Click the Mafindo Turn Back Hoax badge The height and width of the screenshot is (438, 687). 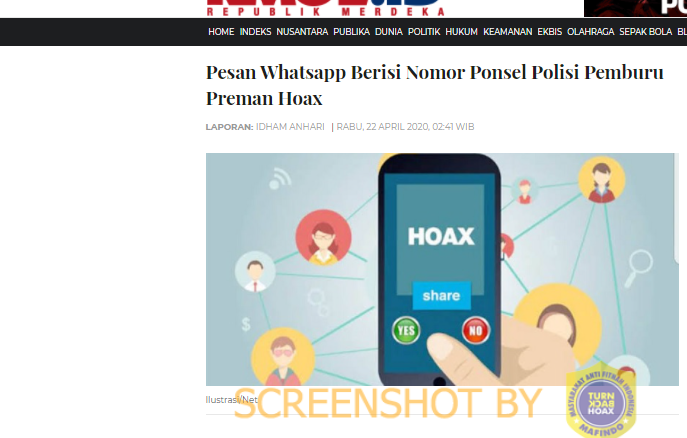601,401
